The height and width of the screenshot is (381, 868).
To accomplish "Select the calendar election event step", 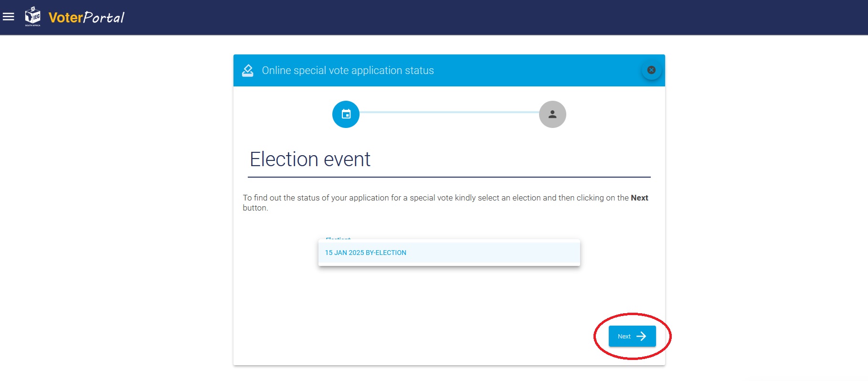I will pos(346,115).
